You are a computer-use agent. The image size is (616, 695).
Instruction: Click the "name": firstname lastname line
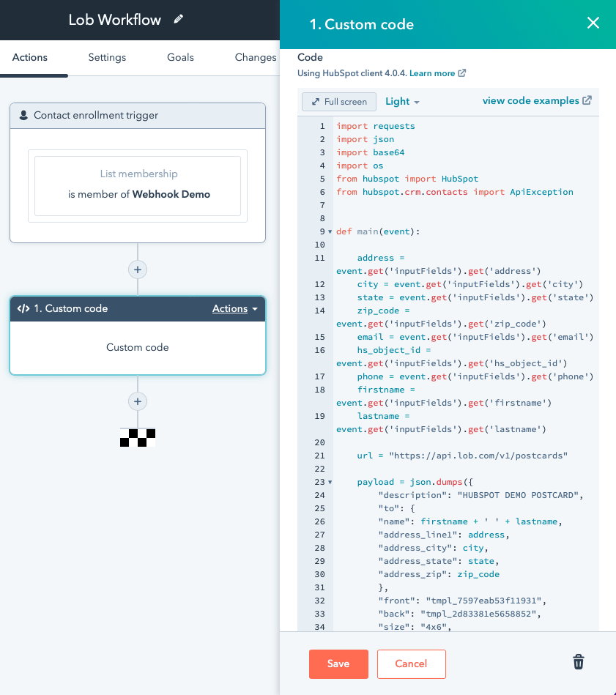coord(470,521)
